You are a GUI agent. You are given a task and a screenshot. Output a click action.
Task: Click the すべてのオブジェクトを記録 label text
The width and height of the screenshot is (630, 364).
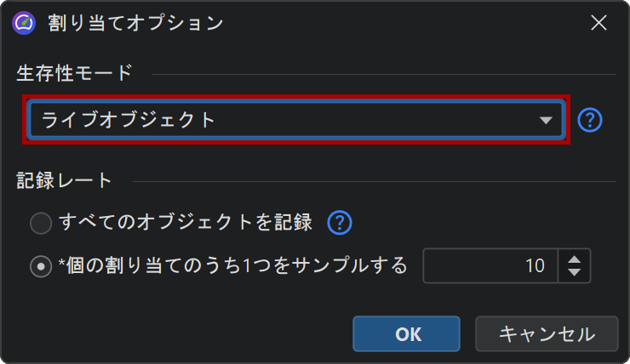tap(186, 223)
